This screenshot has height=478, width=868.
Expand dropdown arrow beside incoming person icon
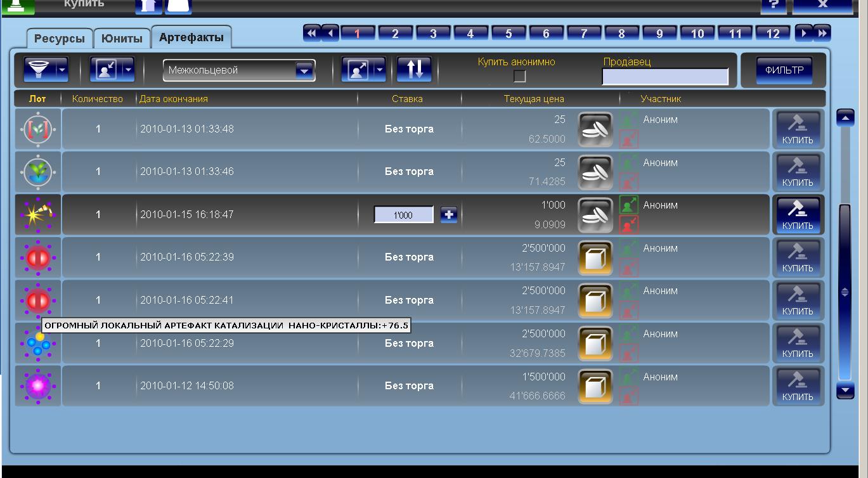point(128,70)
